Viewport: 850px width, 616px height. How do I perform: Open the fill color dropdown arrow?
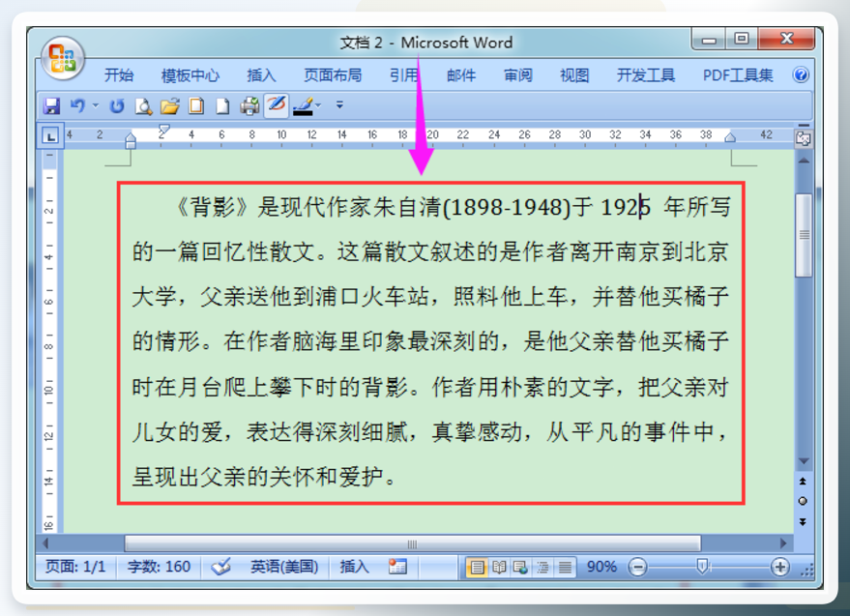pyautogui.click(x=318, y=105)
